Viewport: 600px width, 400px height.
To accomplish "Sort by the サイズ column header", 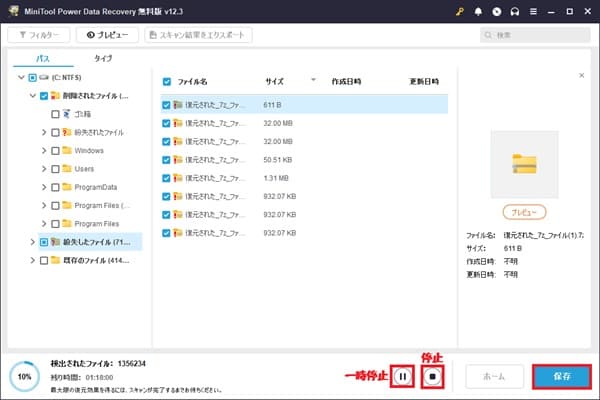I will coord(275,82).
